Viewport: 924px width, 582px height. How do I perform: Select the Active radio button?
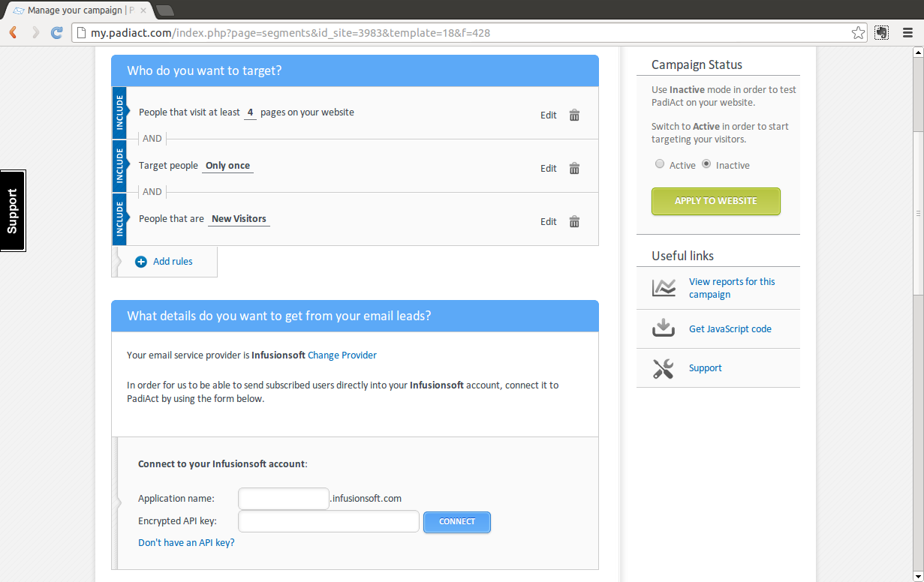660,164
